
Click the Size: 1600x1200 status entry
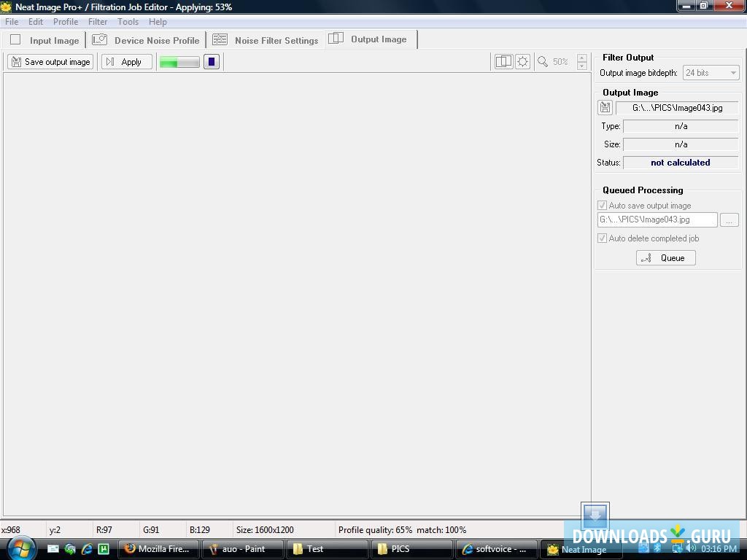tap(265, 530)
